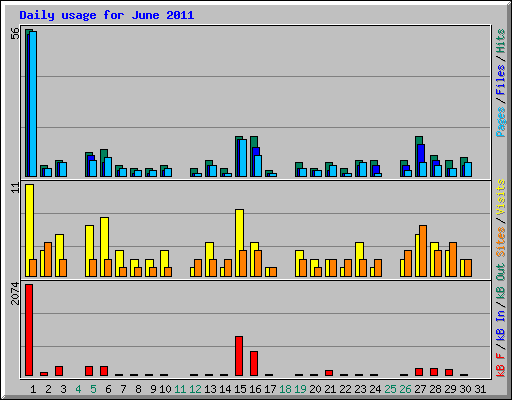Select day "16" on the x-axis

pos(255,389)
